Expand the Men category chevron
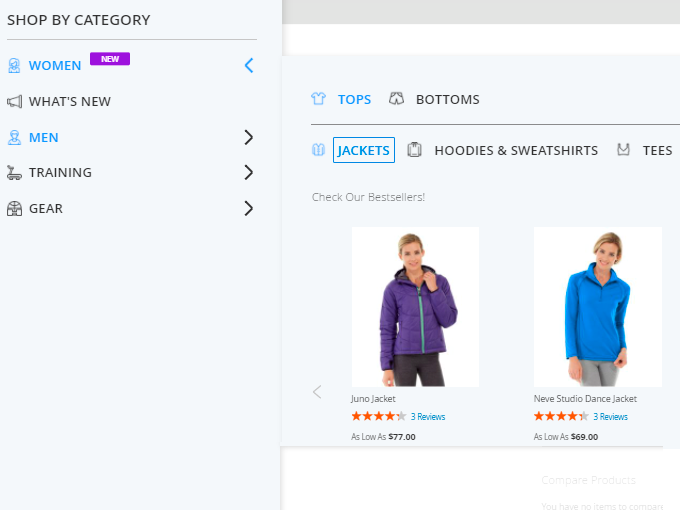Viewport: 680px width, 510px height. (x=249, y=137)
